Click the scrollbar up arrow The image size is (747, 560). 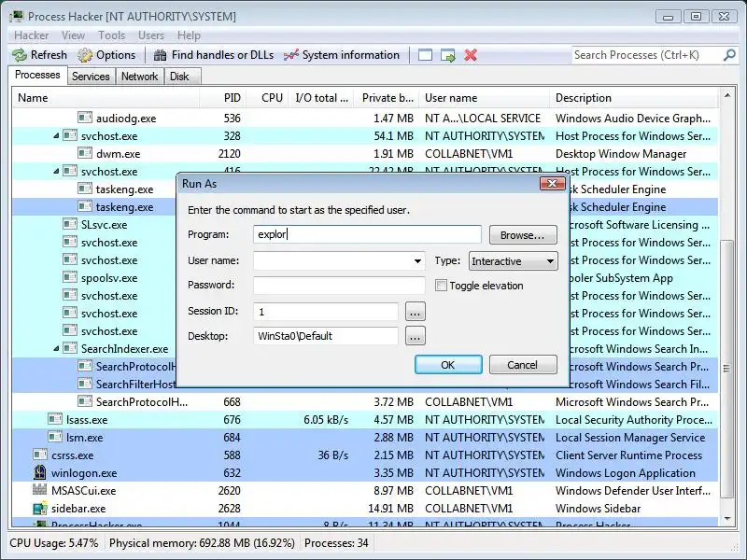(x=727, y=96)
